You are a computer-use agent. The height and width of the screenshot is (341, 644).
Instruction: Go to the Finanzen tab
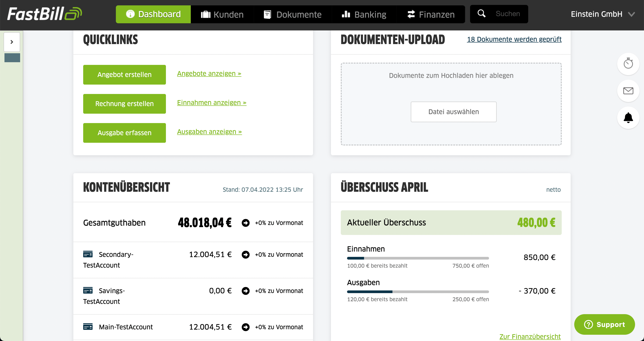(x=430, y=15)
